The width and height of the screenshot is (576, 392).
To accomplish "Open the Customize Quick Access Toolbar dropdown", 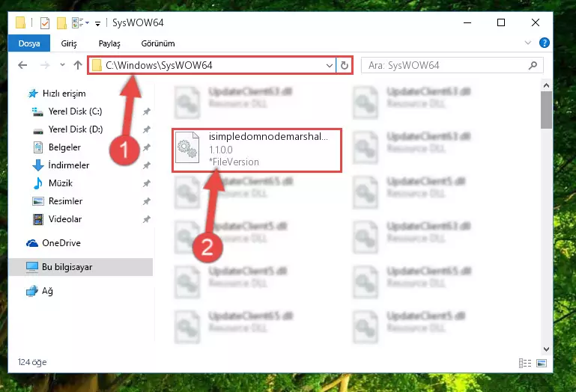I will click(x=97, y=23).
